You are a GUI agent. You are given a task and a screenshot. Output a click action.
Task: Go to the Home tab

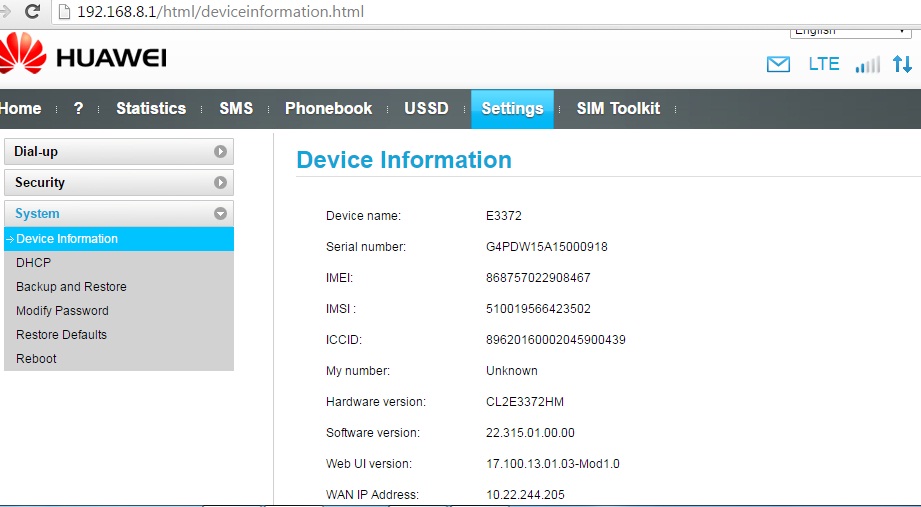[x=21, y=109]
